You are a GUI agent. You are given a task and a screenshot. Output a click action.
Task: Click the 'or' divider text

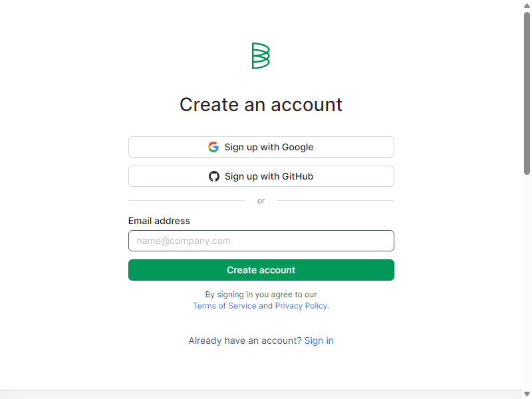click(261, 201)
